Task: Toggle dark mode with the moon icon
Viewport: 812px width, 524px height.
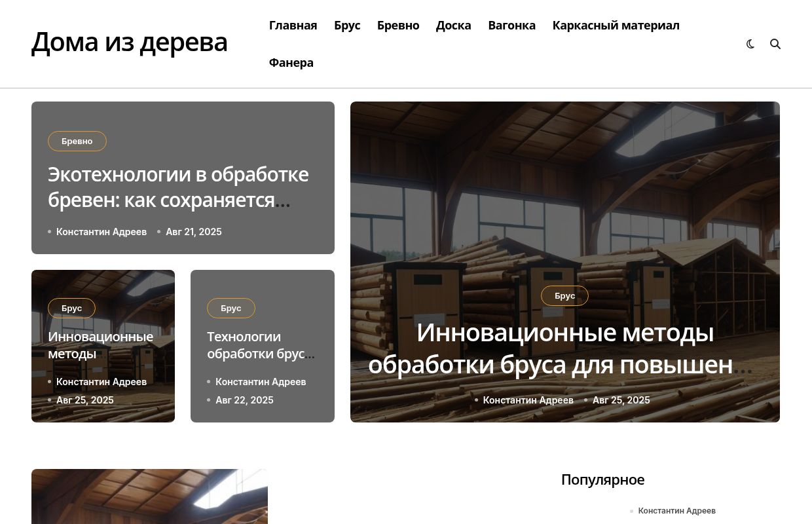Action: point(750,44)
